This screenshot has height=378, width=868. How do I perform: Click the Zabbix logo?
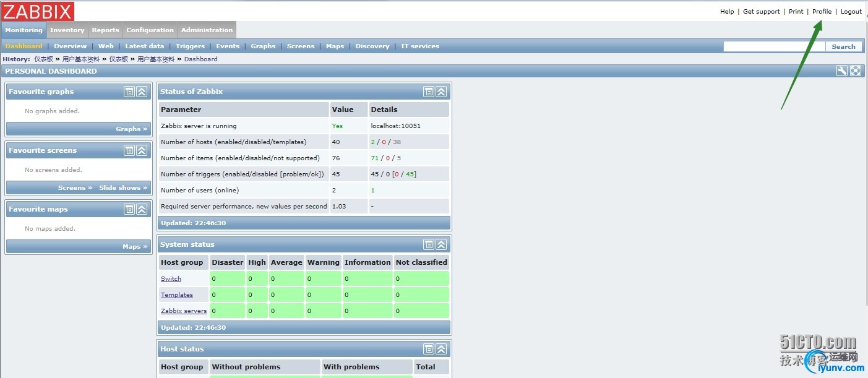38,11
